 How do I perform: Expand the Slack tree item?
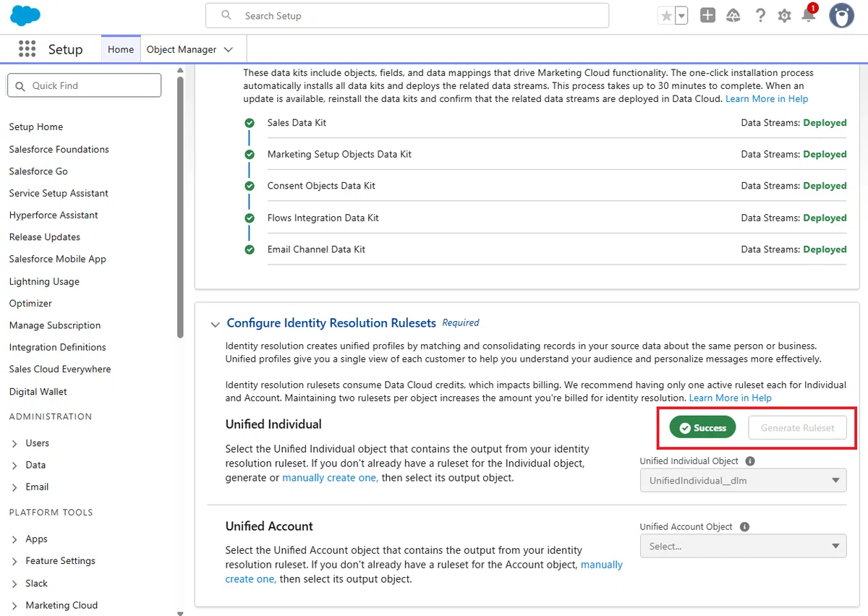point(14,583)
